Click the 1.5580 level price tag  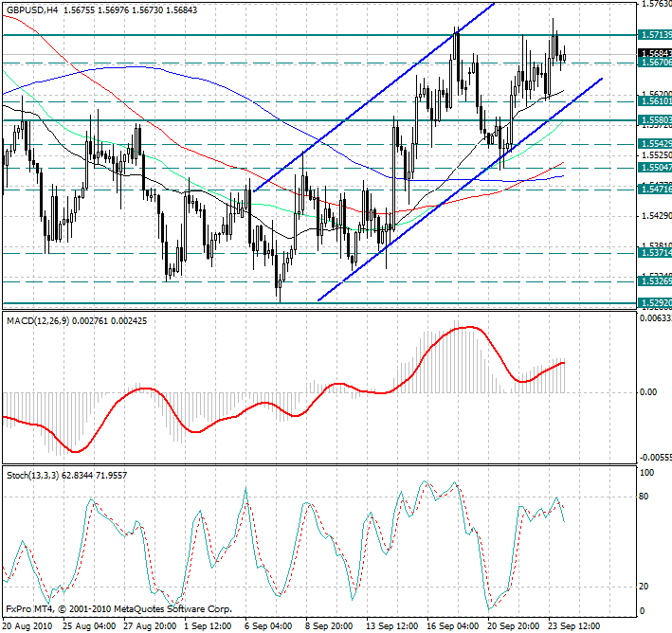coord(655,120)
